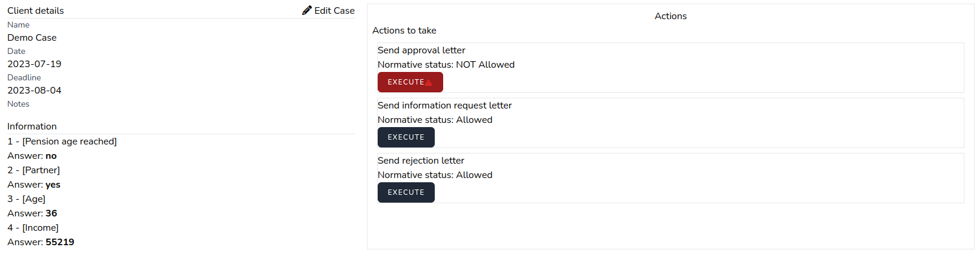980x253 pixels.
Task: Click the 2023-08-04 deadline value
Action: [34, 91]
